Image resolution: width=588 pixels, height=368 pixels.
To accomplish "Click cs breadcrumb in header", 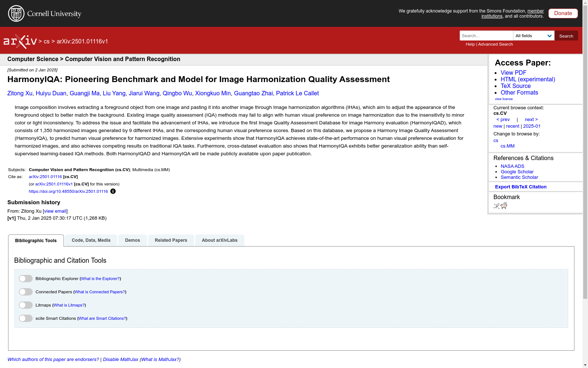I will coord(47,42).
